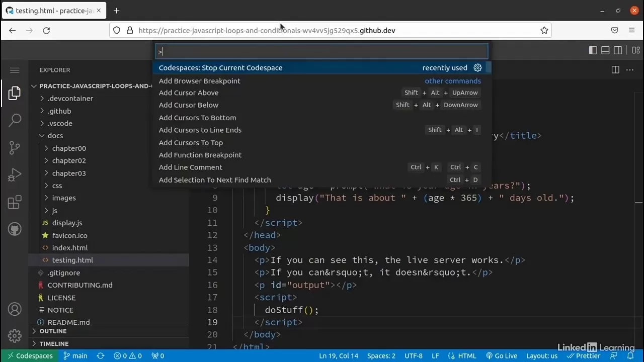Toggle the primary side bar layout button
Screen dimensions: 644x362
(593, 50)
